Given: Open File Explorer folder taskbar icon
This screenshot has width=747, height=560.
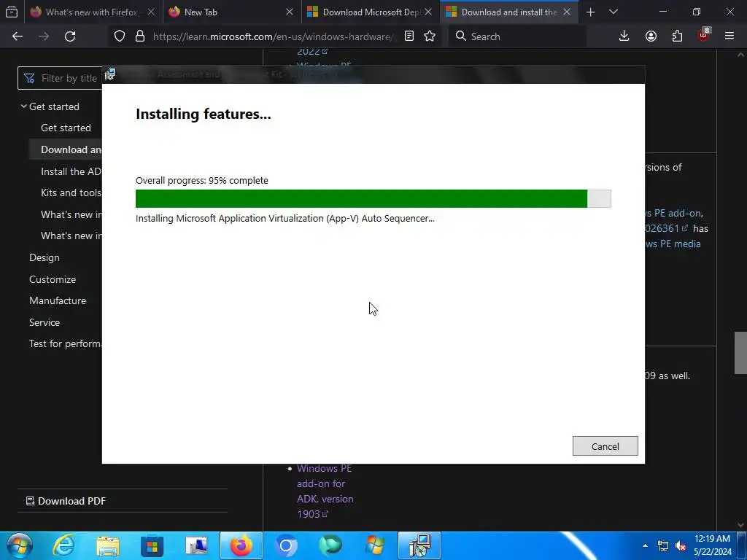Looking at the screenshot, I should 108,545.
